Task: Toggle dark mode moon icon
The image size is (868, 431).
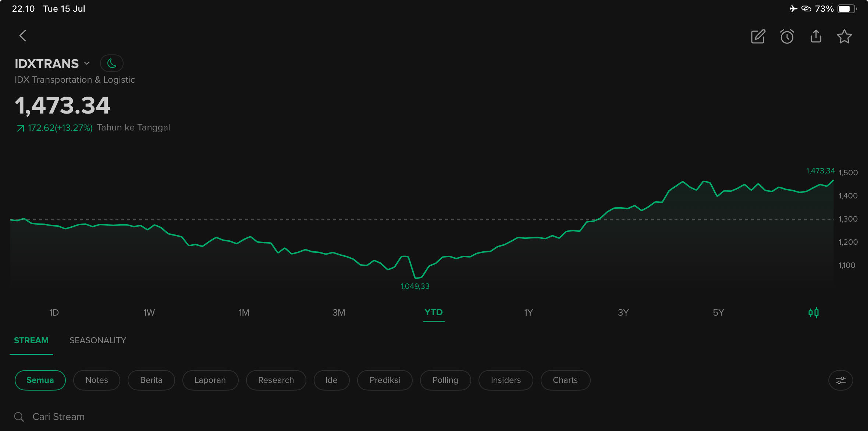Action: pos(112,64)
